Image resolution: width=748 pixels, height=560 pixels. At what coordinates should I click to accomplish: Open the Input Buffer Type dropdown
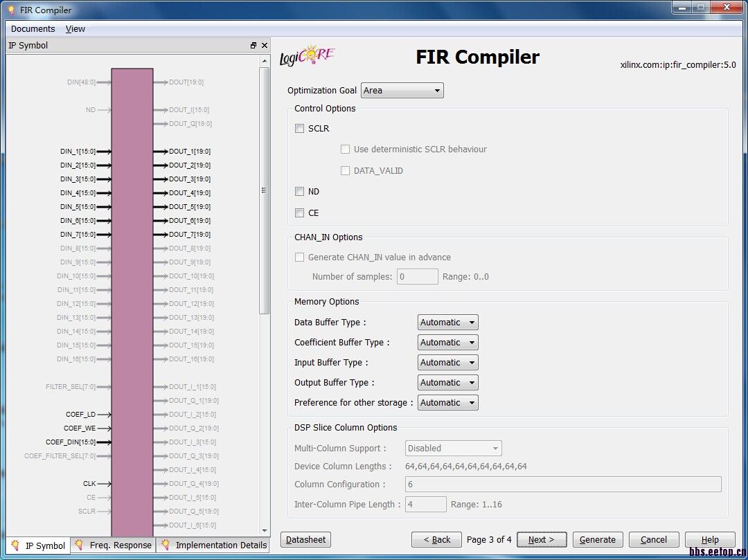click(x=448, y=362)
